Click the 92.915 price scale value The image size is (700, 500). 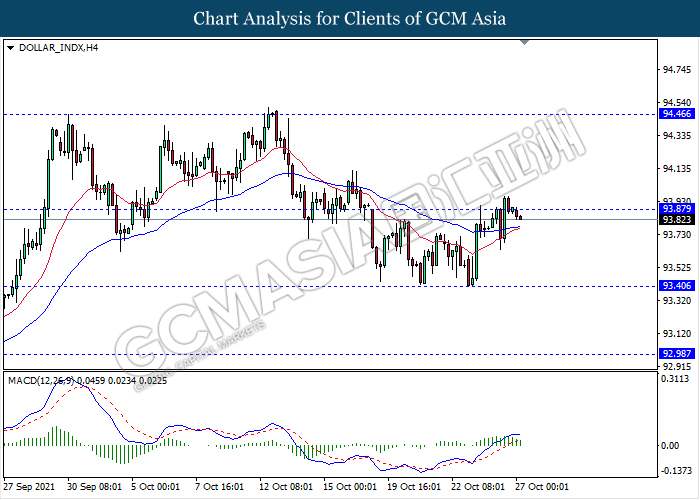tap(676, 367)
